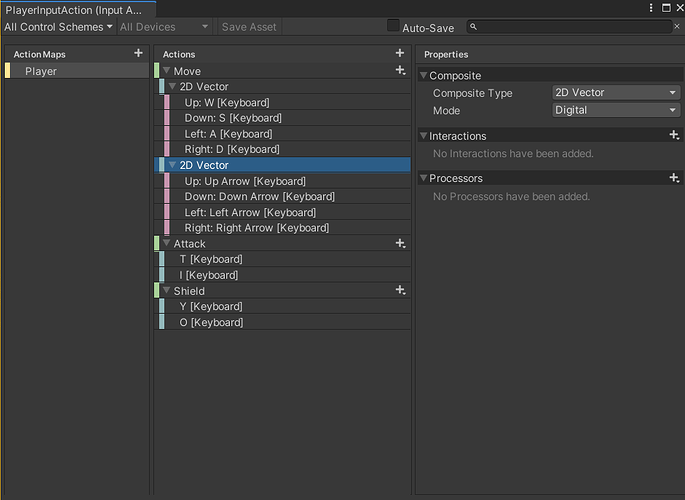Click the Save Asset button
This screenshot has width=685, height=500.
[x=249, y=27]
